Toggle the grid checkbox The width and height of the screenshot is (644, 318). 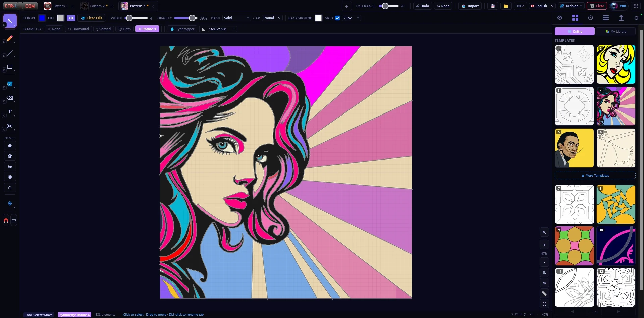(x=337, y=18)
